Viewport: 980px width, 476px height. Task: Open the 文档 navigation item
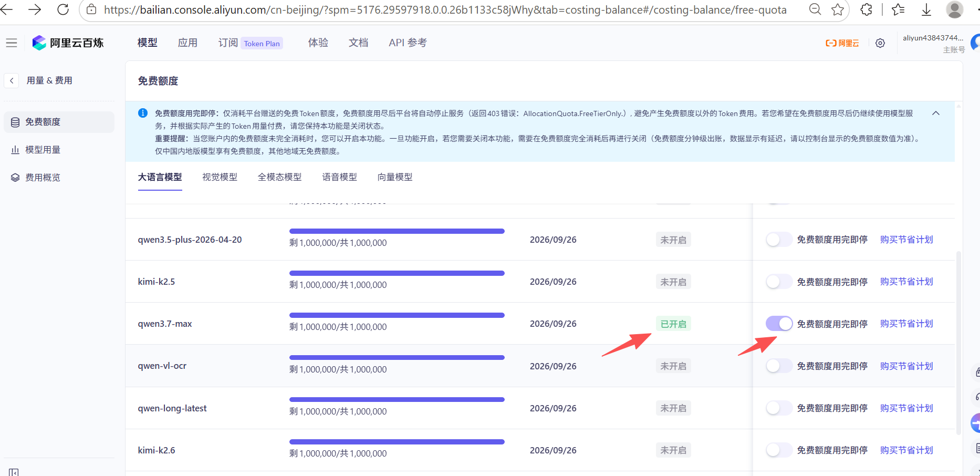coord(359,43)
